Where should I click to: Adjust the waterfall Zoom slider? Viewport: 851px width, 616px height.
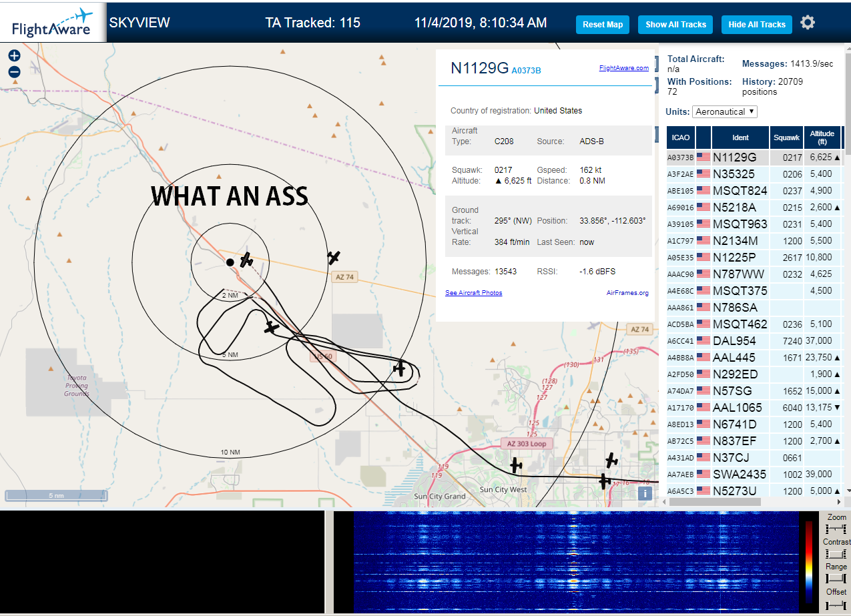pyautogui.click(x=836, y=529)
